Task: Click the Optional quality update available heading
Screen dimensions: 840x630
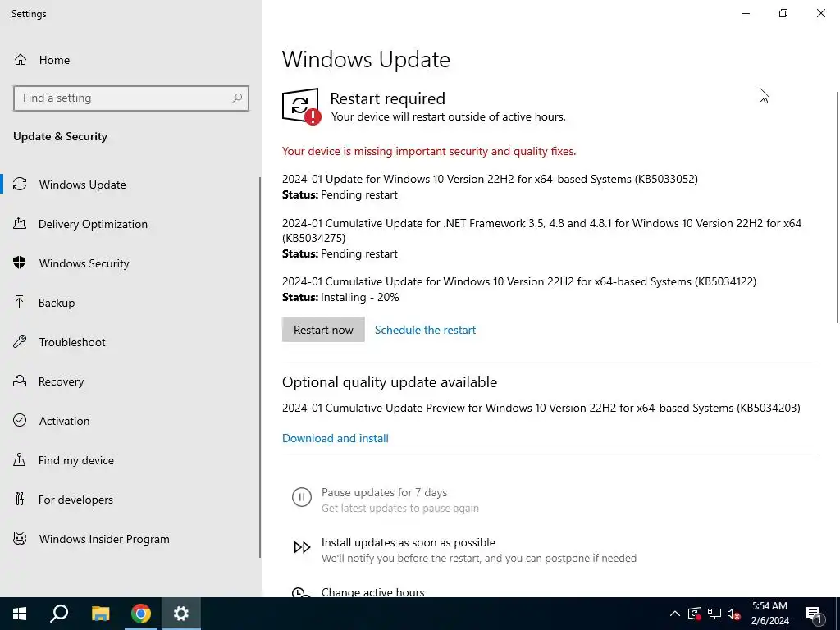Action: pos(390,382)
